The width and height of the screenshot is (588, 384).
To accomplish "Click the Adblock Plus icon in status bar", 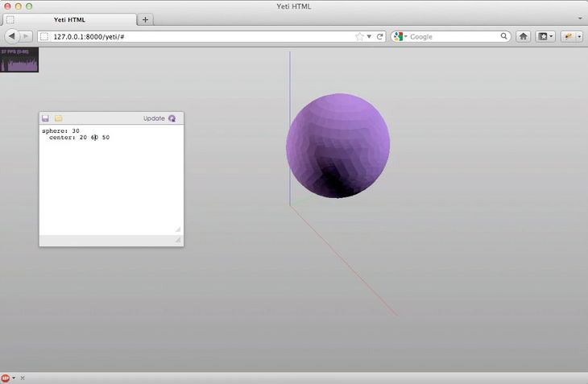I will [6, 378].
